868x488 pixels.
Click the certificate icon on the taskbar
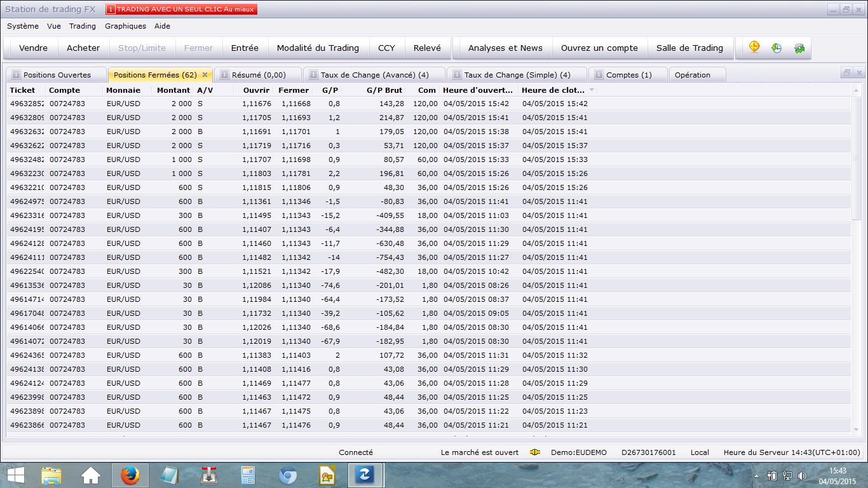(327, 475)
